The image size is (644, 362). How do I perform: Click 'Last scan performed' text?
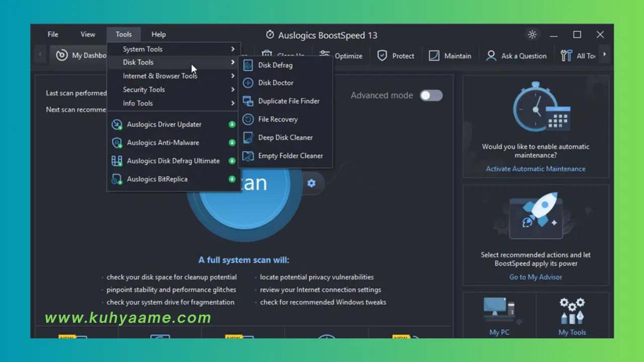[x=76, y=93]
